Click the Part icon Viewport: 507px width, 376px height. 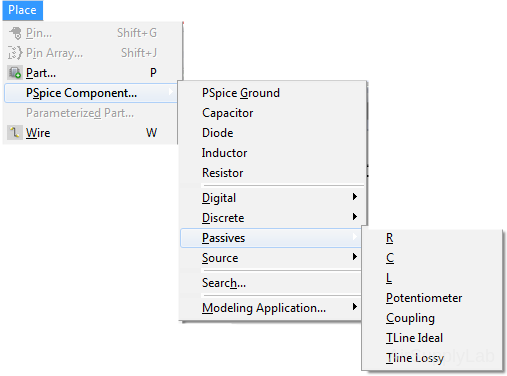click(x=15, y=73)
